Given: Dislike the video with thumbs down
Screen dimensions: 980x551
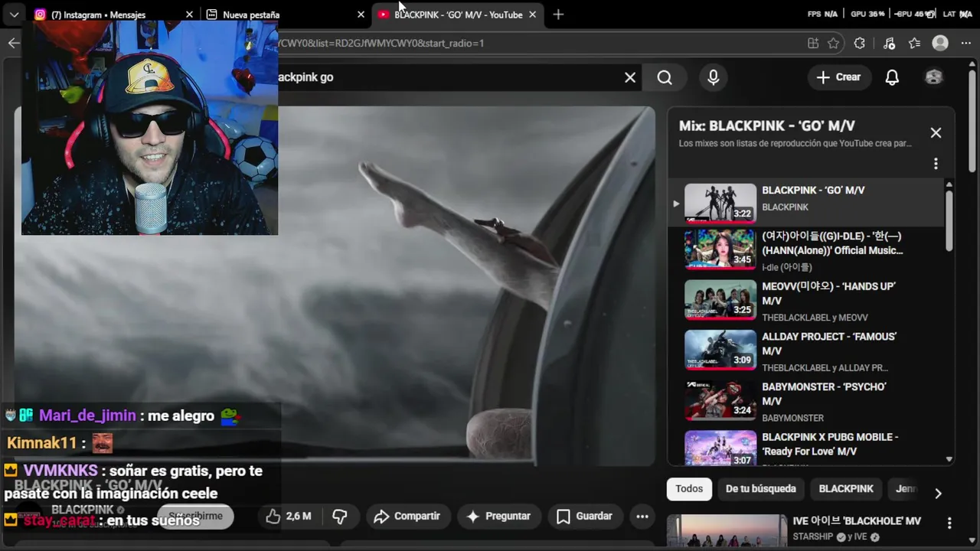Looking at the screenshot, I should pos(340,517).
